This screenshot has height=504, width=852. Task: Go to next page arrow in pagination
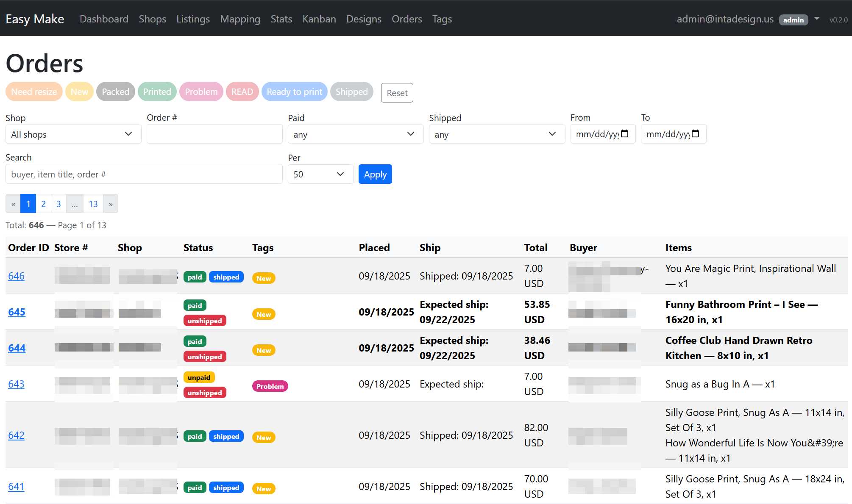click(111, 204)
